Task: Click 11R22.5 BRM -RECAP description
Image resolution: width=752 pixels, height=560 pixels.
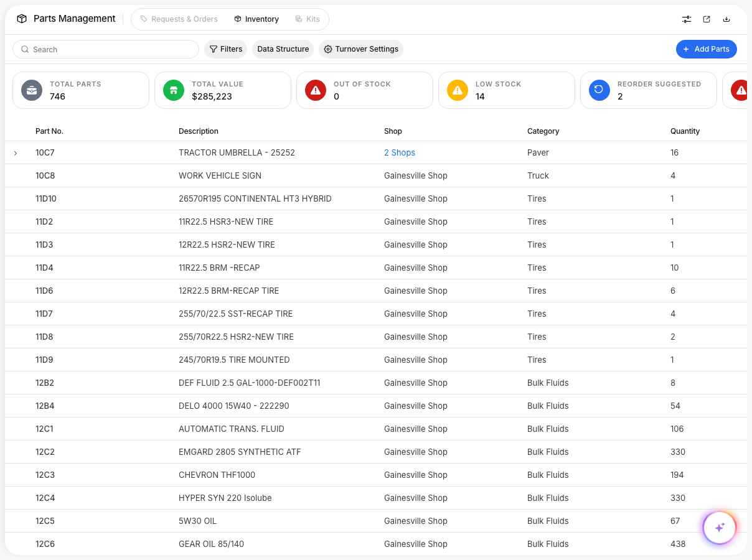Action: (x=219, y=268)
